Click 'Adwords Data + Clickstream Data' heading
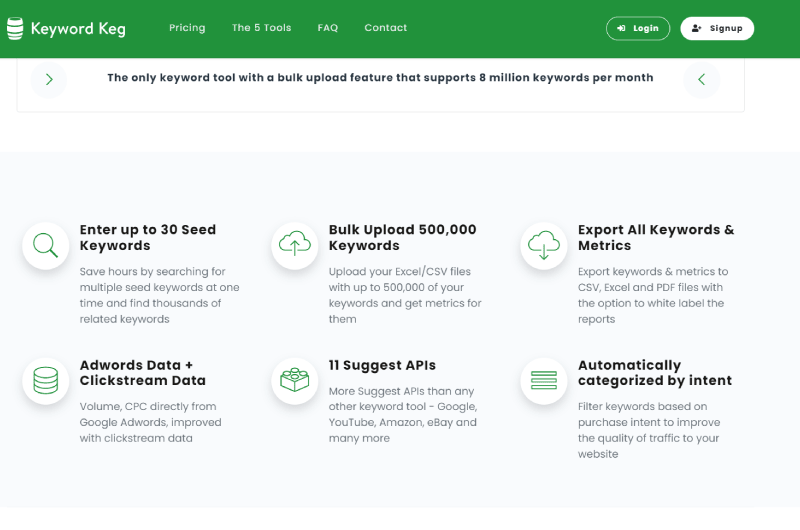 (142, 373)
